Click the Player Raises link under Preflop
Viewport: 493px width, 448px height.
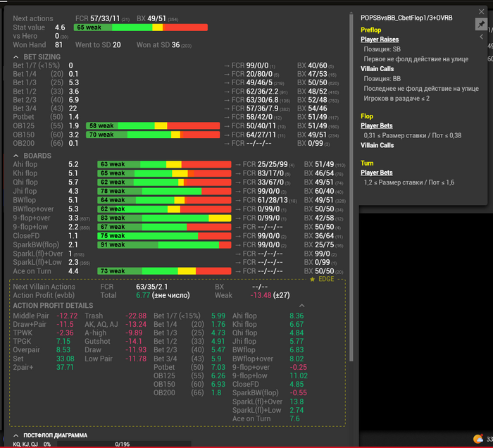point(380,39)
